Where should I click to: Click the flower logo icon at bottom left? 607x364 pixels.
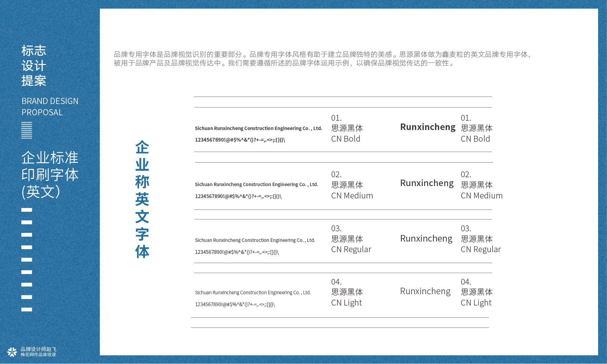12,352
